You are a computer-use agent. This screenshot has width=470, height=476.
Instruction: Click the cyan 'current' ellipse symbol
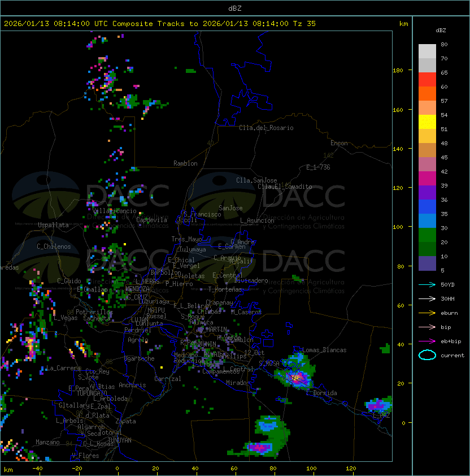(x=427, y=355)
